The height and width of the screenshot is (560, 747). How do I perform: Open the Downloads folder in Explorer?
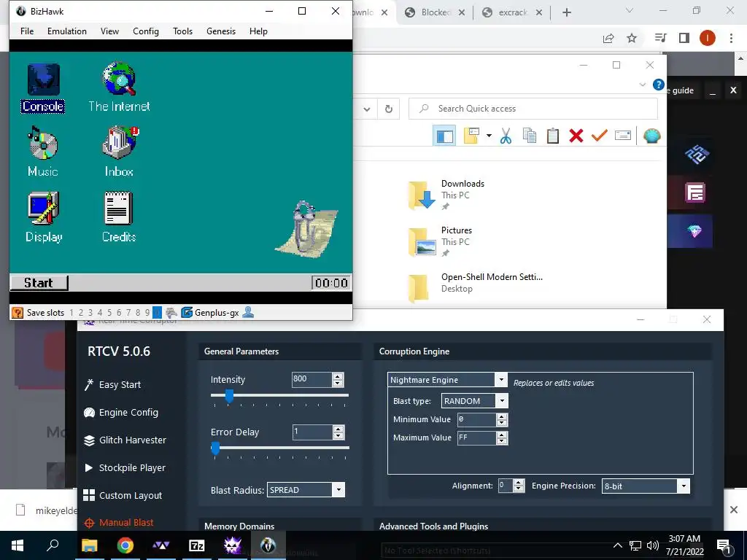446,195
